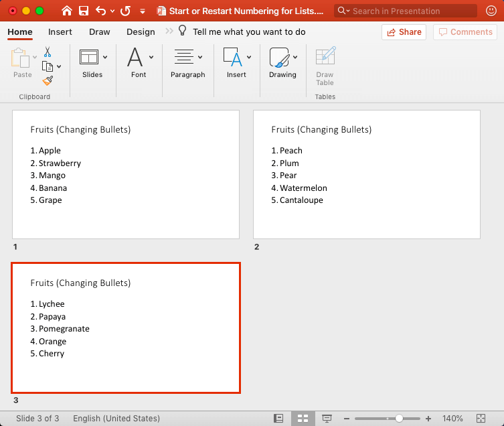
Task: Save the presentation with the disk icon
Action: [84, 11]
